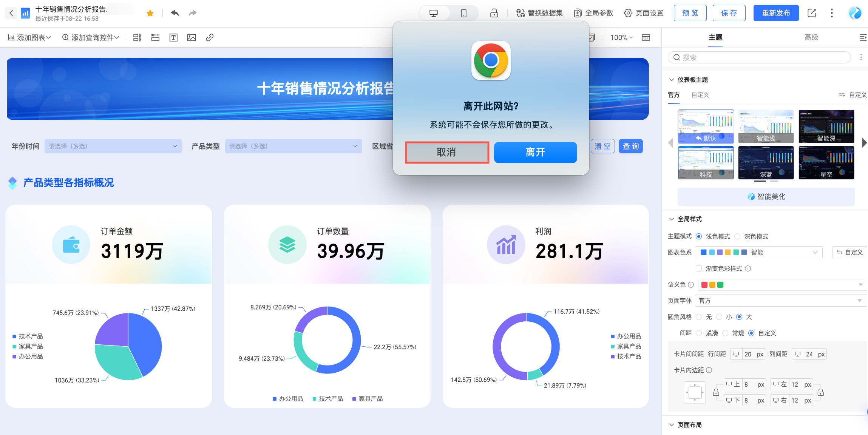Image resolution: width=868 pixels, height=435 pixels.
Task: Choose the Deep Blue theme thumbnail
Action: [766, 163]
